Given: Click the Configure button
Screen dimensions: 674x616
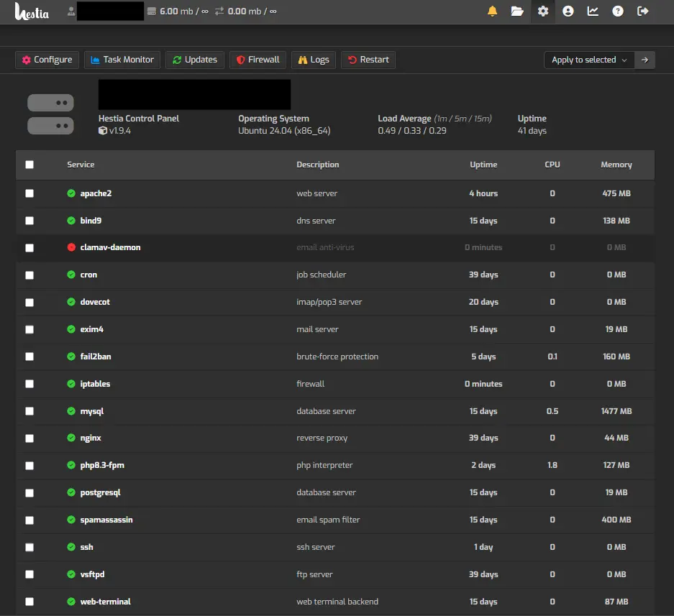Looking at the screenshot, I should 47,60.
